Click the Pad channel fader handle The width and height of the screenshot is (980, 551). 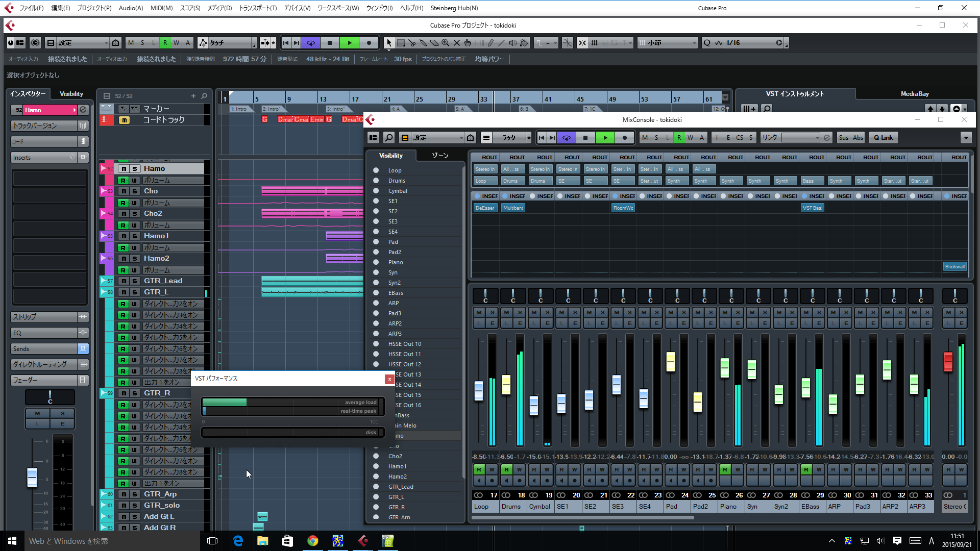coord(671,362)
